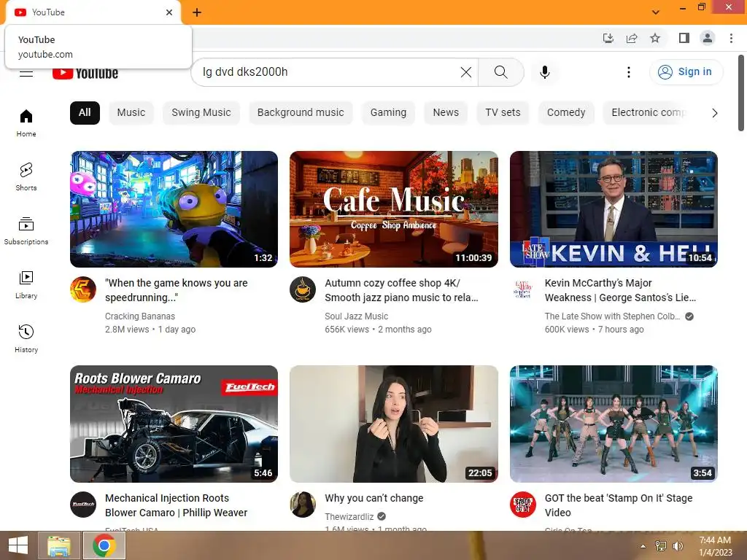Select the Gaming filter chip

click(388, 113)
